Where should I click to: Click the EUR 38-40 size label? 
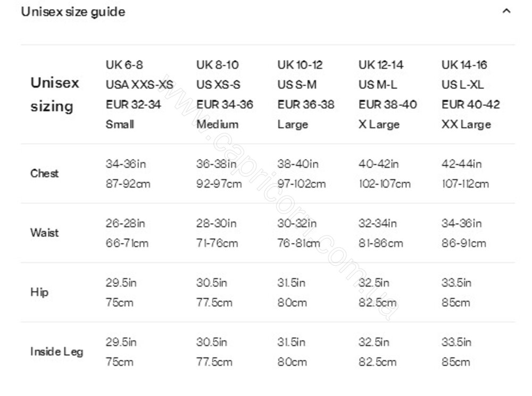(x=388, y=104)
